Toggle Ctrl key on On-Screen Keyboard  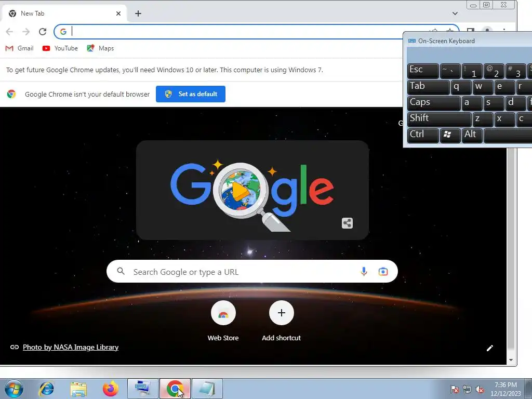click(423, 136)
